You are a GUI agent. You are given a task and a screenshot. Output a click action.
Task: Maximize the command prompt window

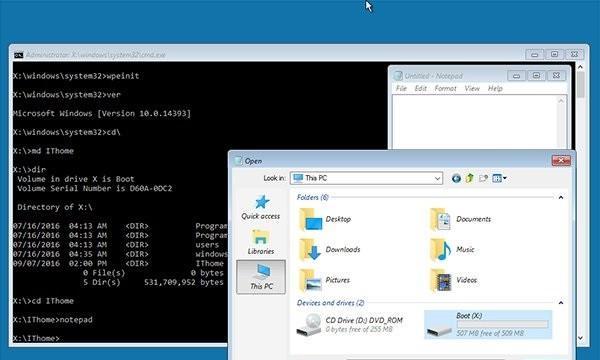point(554,54)
